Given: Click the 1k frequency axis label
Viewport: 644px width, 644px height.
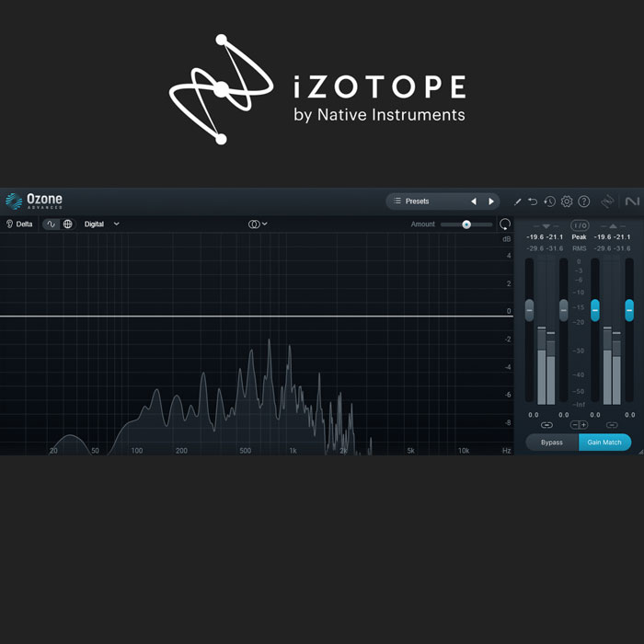Looking at the screenshot, I should [x=293, y=451].
